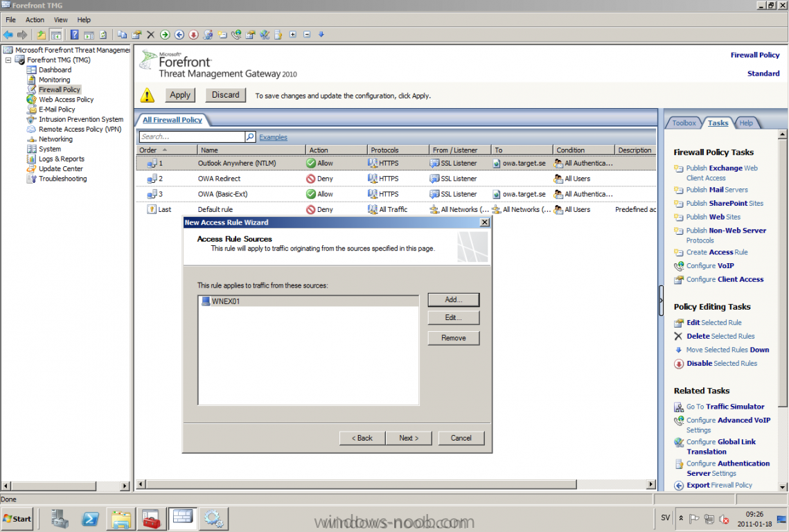Screen dimensions: 789x532
Task: Collapse the task pane with the side arrow
Action: pyautogui.click(x=661, y=301)
